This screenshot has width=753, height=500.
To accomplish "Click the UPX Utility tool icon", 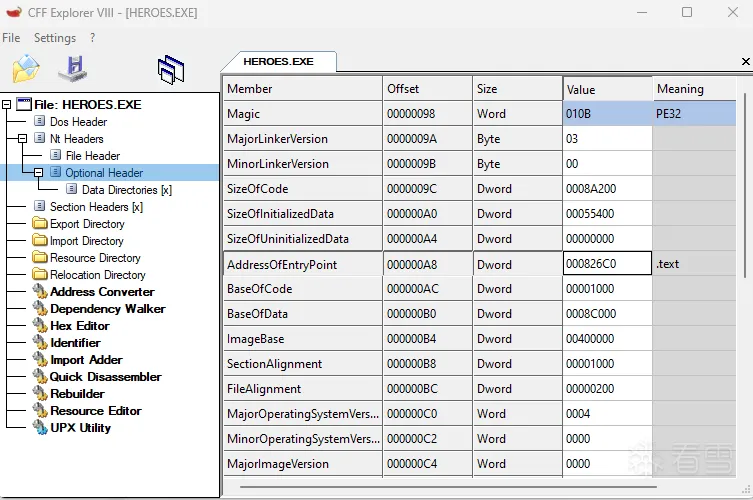I will tap(40, 427).
